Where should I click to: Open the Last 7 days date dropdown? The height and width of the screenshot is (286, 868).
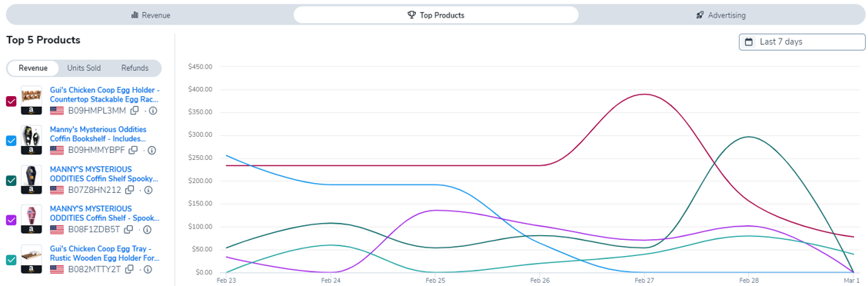(802, 42)
